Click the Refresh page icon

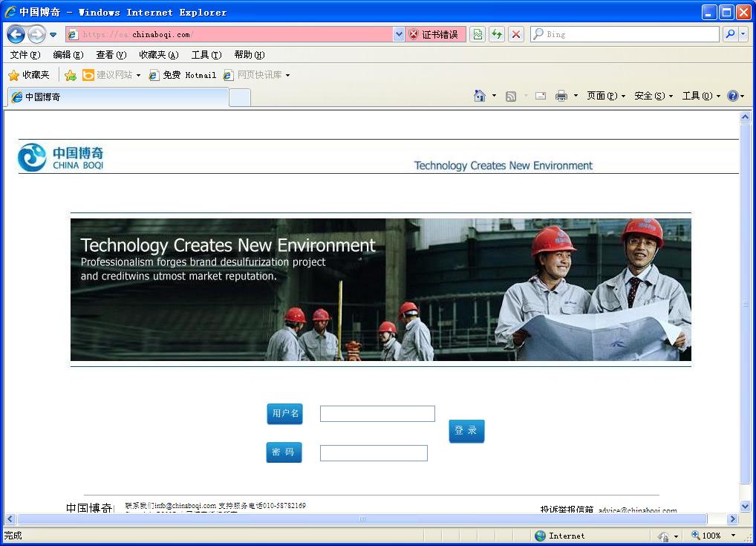[497, 34]
